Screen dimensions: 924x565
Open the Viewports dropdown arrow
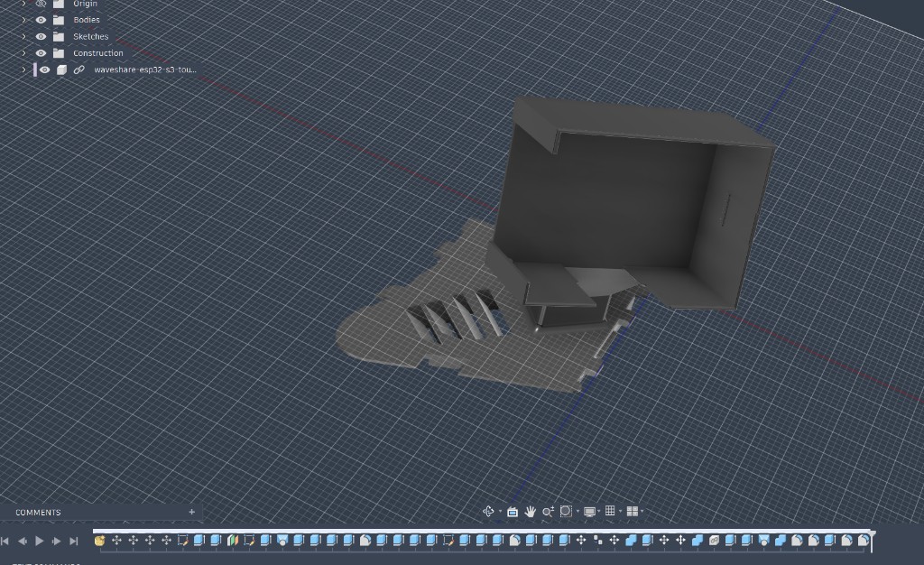pos(642,512)
